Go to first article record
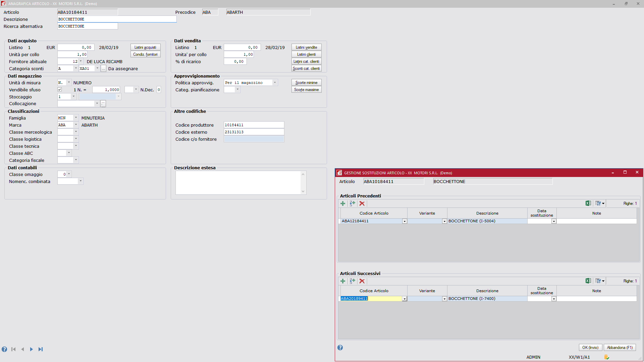The image size is (644, 362). pos(13,349)
